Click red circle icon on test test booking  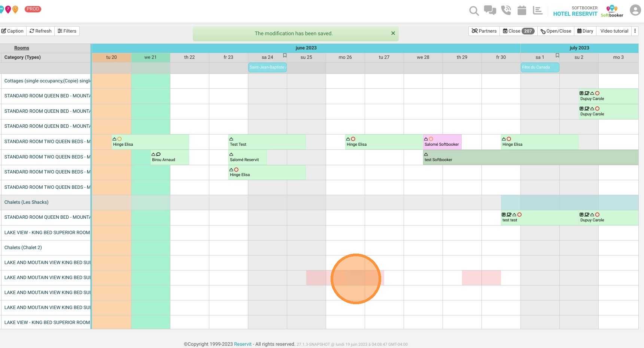coord(520,215)
